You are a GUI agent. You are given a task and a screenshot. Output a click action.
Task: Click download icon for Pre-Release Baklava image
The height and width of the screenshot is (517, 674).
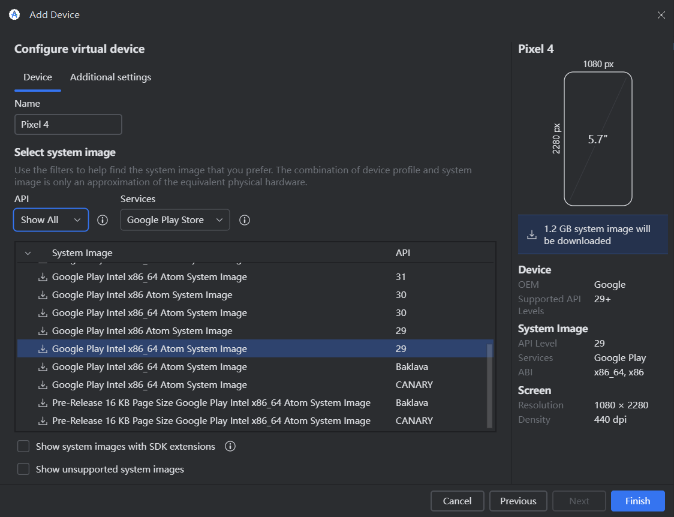click(x=43, y=403)
